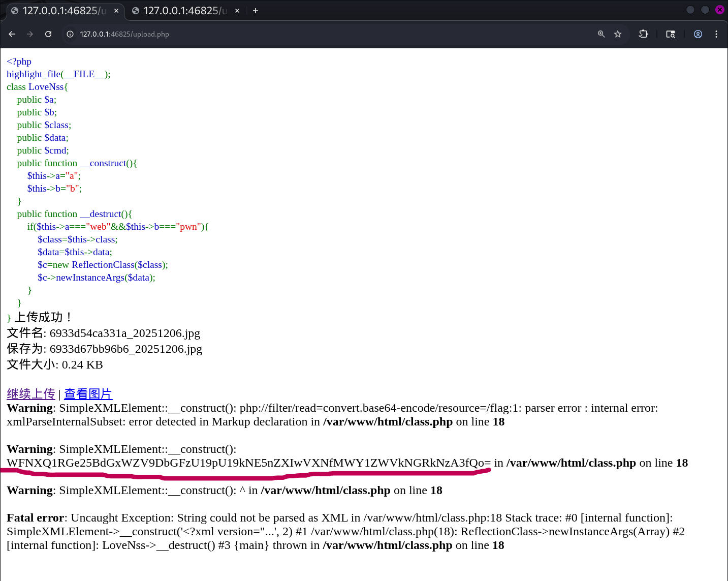Image resolution: width=728 pixels, height=581 pixels.
Task: Close the second browser tab
Action: coord(237,10)
